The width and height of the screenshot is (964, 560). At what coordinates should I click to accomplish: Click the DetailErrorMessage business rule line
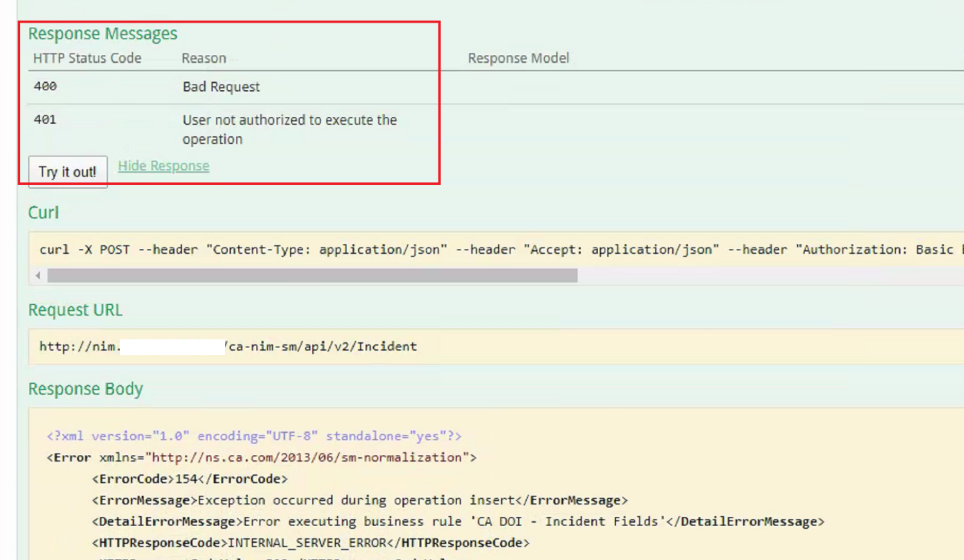point(458,521)
